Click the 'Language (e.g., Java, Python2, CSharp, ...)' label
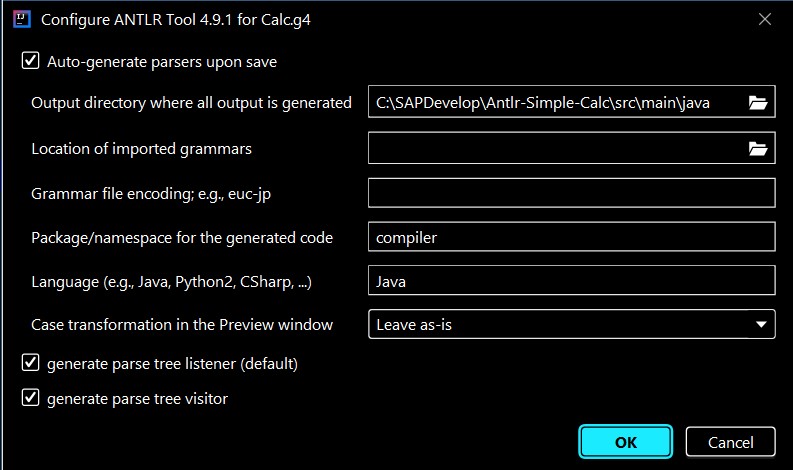793x470 pixels. click(171, 281)
